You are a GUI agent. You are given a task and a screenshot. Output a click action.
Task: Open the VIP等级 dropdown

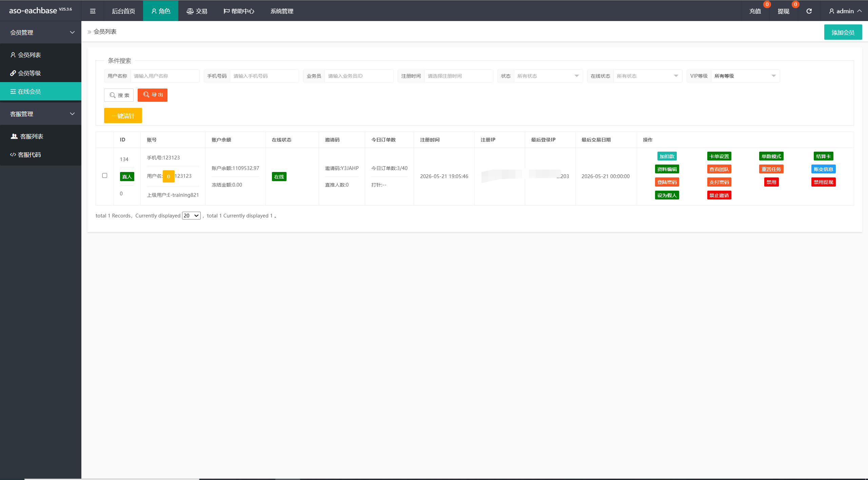click(x=745, y=76)
